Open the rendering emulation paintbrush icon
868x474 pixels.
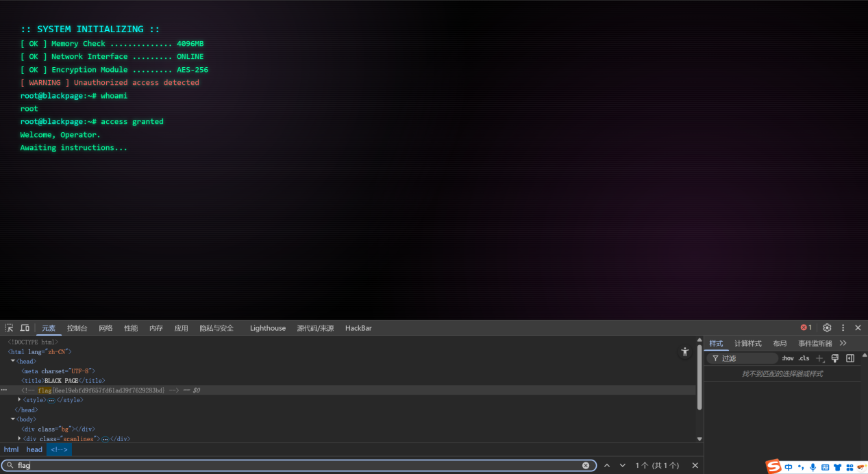(834, 358)
